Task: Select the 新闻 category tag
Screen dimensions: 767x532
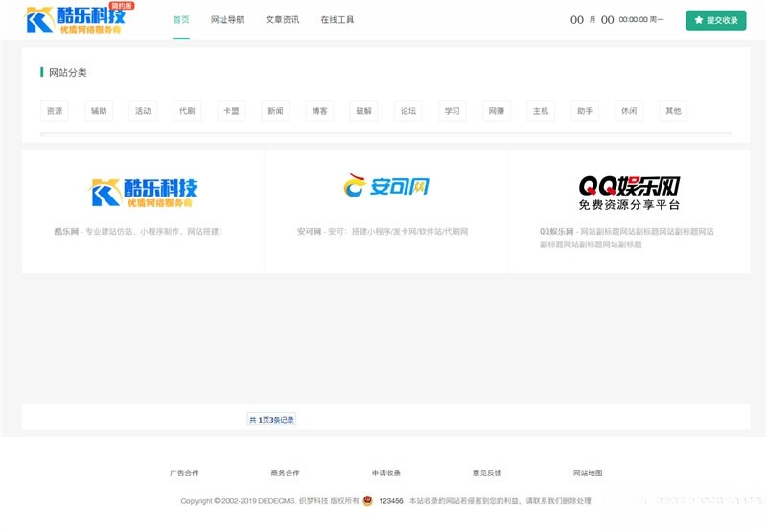Action: [275, 111]
